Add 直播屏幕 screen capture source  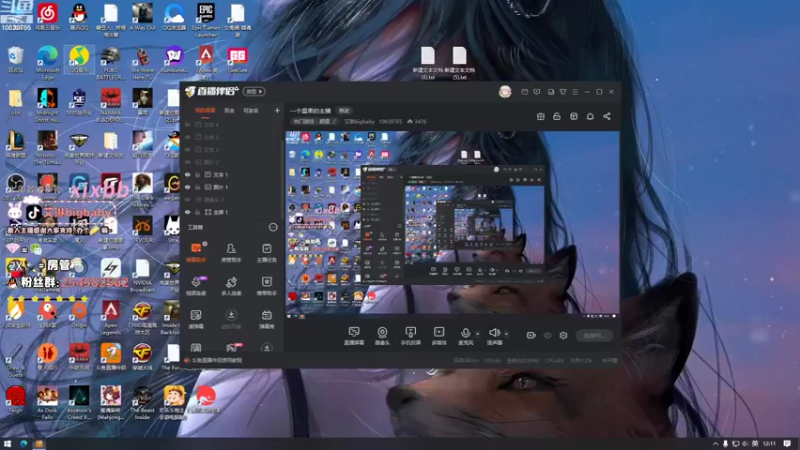pyautogui.click(x=354, y=336)
